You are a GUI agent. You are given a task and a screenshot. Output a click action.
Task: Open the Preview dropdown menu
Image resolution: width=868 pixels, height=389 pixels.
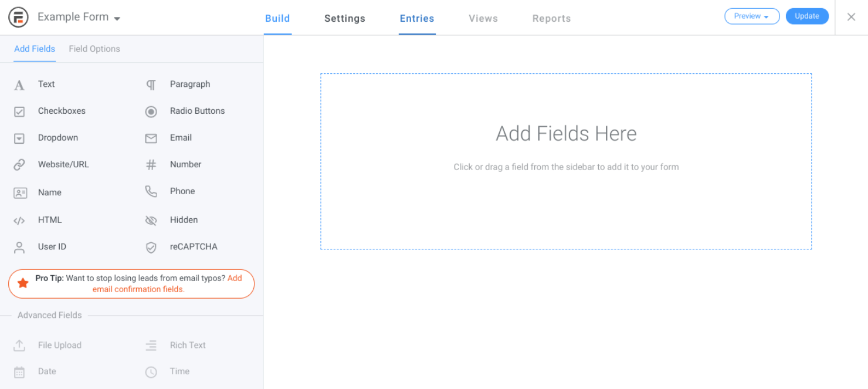click(x=751, y=16)
